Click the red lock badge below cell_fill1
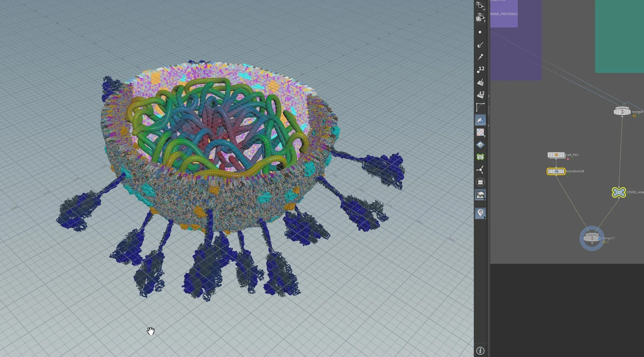The height and width of the screenshot is (357, 644). click(568, 159)
